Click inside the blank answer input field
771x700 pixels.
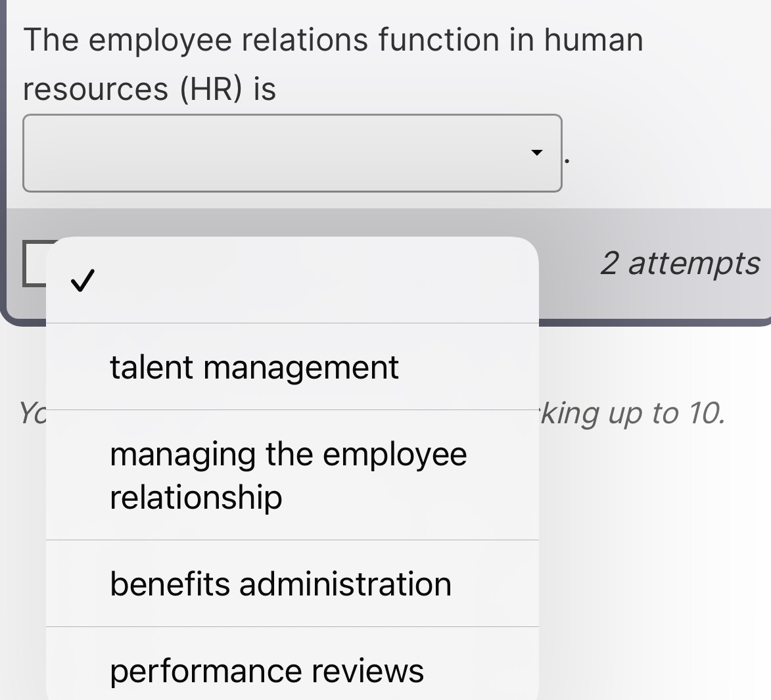tap(292, 154)
